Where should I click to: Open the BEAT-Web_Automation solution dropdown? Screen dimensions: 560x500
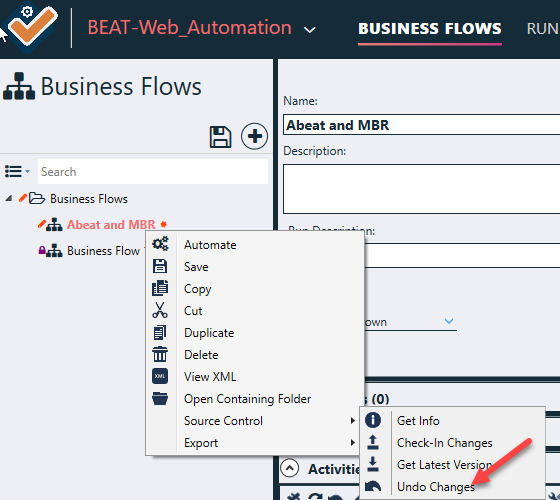[x=309, y=30]
